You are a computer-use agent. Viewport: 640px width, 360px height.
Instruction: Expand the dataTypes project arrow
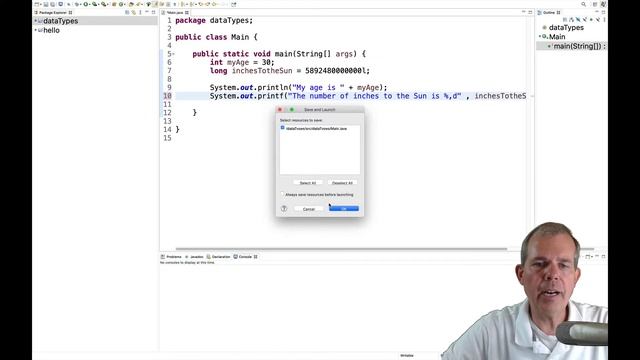click(36, 21)
